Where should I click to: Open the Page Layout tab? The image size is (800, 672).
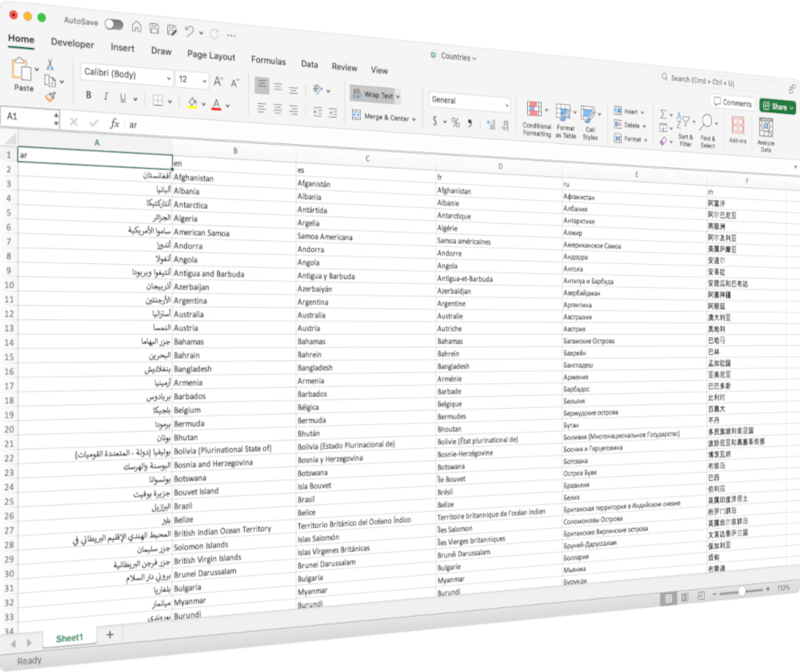point(211,55)
